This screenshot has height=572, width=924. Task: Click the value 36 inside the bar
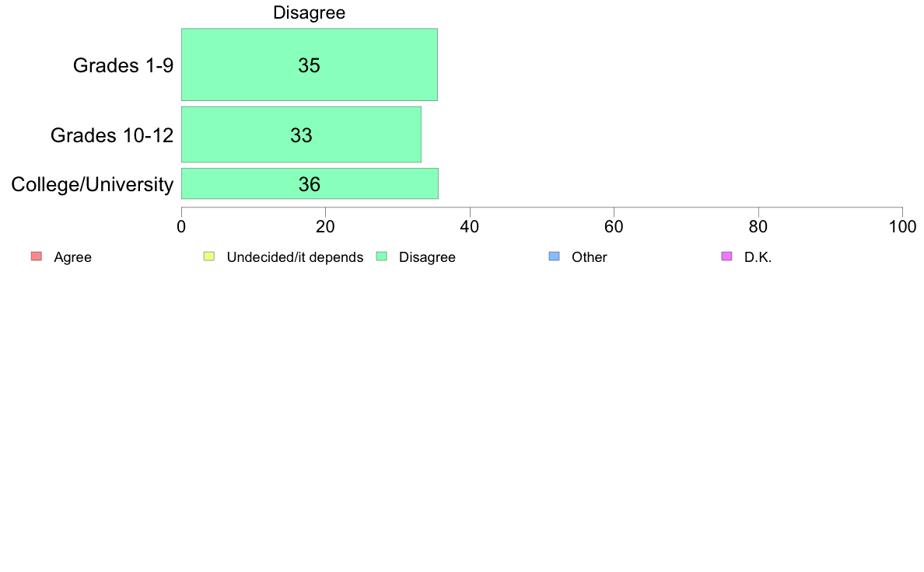click(x=310, y=184)
